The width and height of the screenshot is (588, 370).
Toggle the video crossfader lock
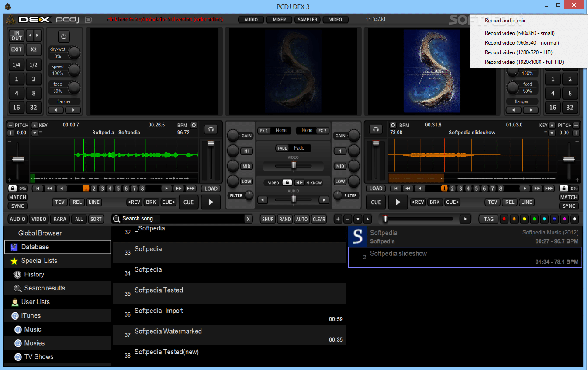(x=287, y=182)
